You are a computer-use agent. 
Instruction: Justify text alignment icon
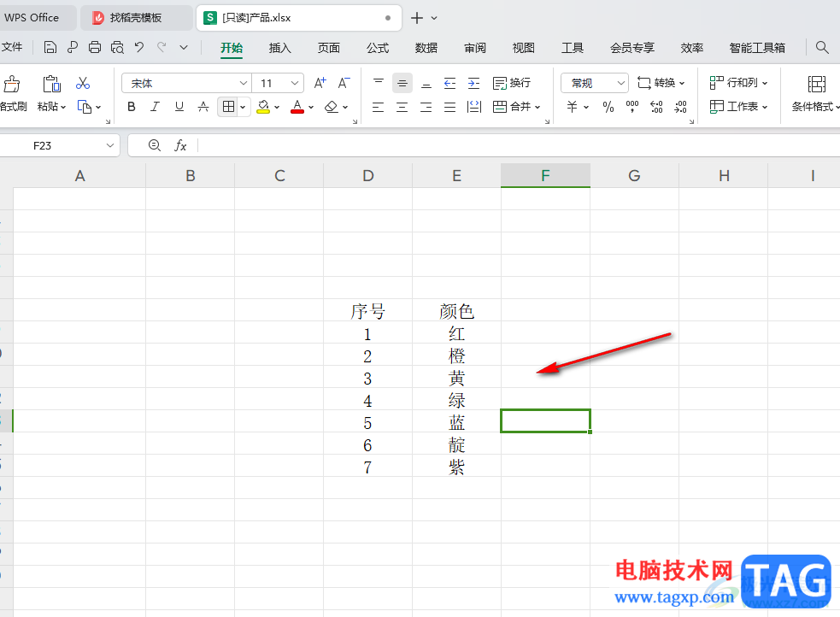tap(450, 107)
